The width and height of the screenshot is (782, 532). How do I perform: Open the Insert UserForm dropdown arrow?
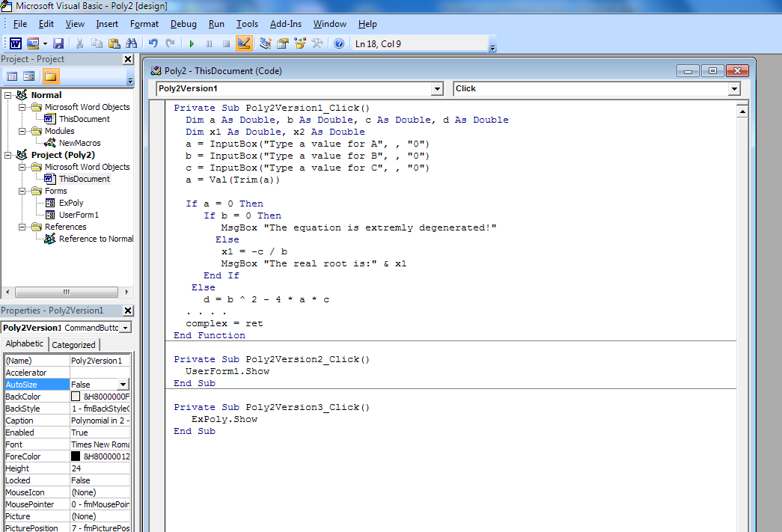coord(45,44)
